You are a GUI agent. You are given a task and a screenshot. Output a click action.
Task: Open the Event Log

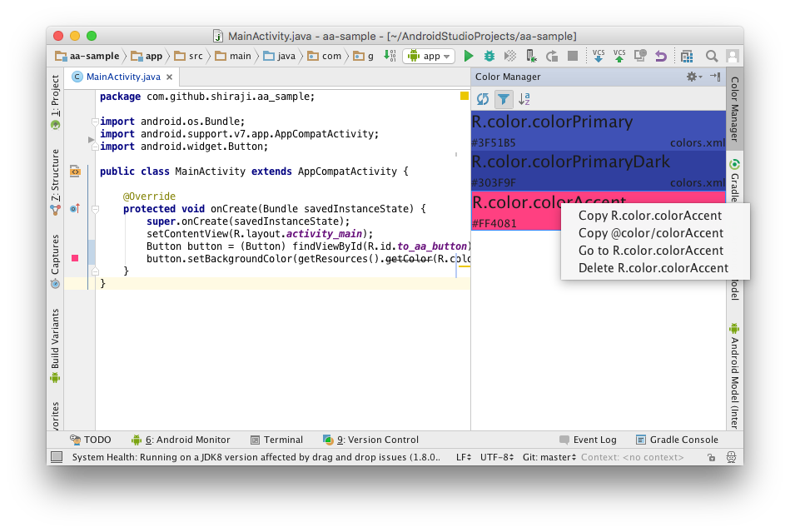(588, 440)
